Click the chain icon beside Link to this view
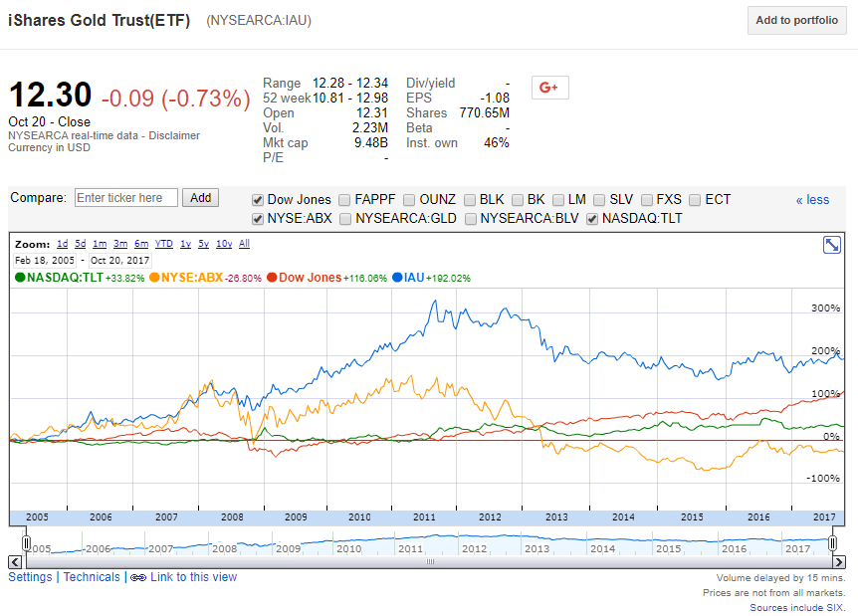Viewport: 858px width, 616px height. tap(138, 578)
